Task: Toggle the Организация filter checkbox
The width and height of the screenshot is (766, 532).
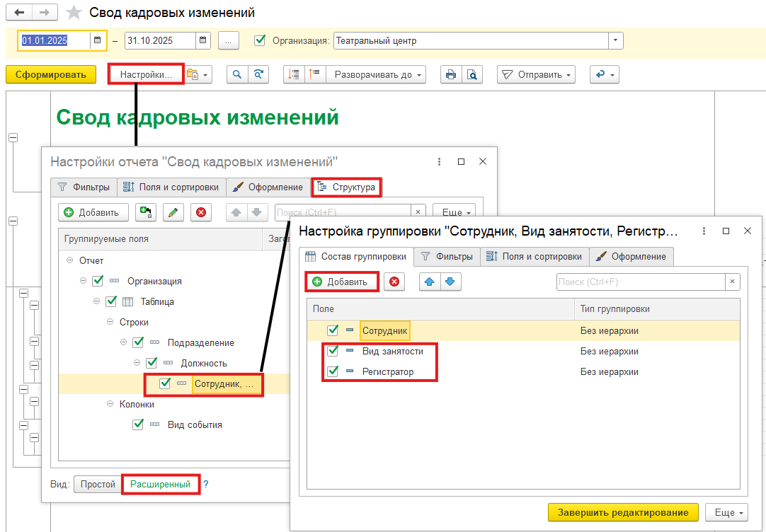Action: [x=261, y=40]
